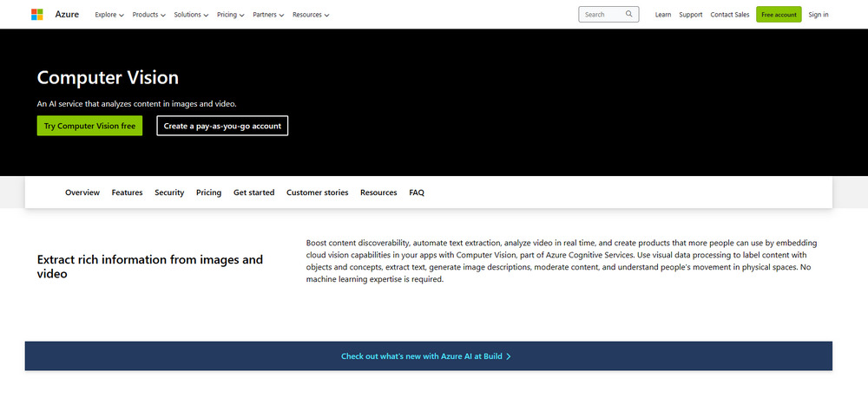Viewport: 868px width, 404px height.
Task: Click the green Free account button
Action: click(x=779, y=15)
